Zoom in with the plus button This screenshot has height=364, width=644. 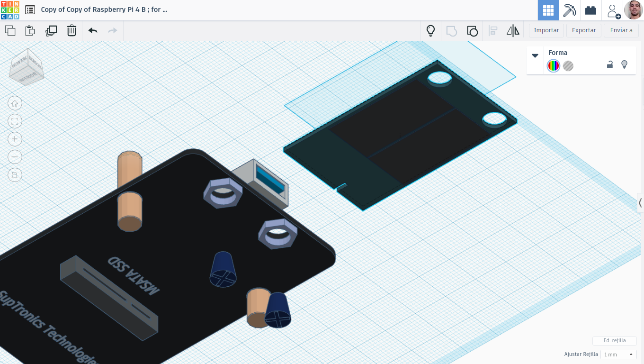15,139
